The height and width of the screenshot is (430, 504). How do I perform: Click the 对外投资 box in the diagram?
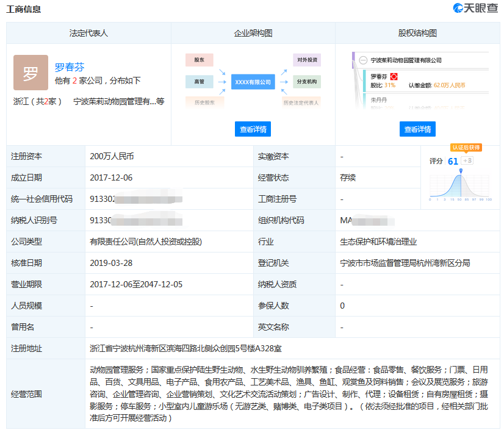coord(307,60)
